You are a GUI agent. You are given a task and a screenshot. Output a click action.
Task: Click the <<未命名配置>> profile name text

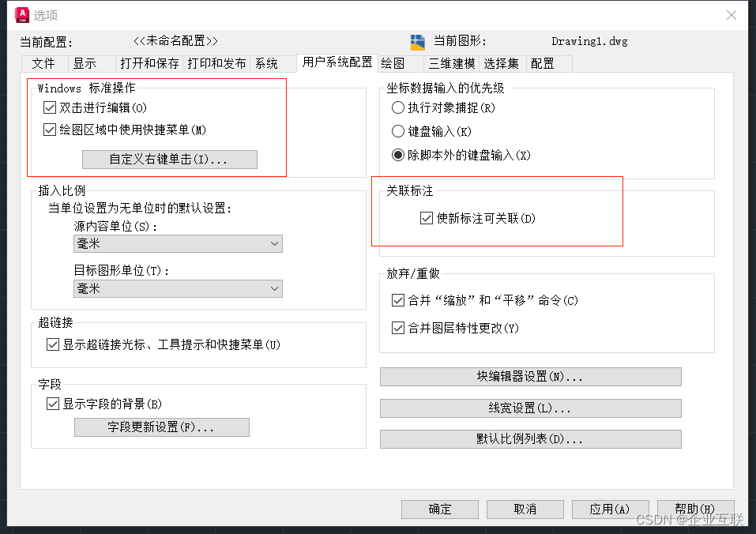click(x=175, y=41)
